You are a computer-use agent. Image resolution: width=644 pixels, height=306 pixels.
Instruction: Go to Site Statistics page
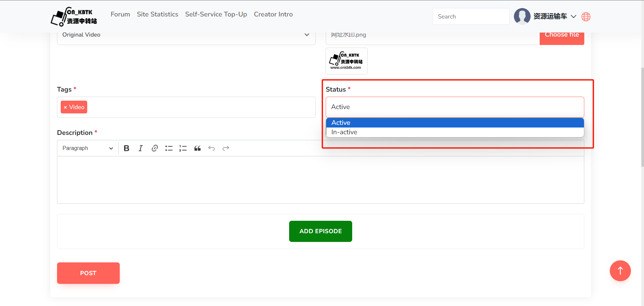point(157,14)
